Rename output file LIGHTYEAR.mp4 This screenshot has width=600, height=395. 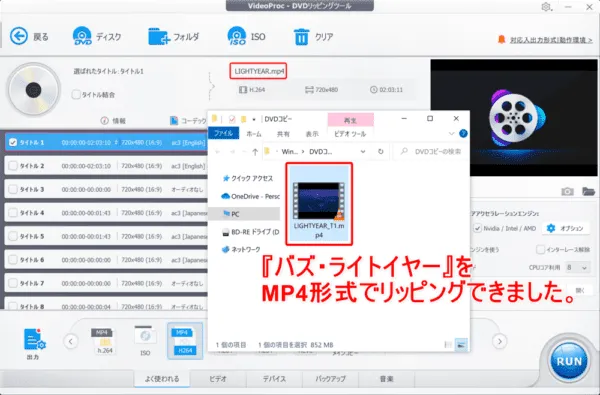[258, 71]
